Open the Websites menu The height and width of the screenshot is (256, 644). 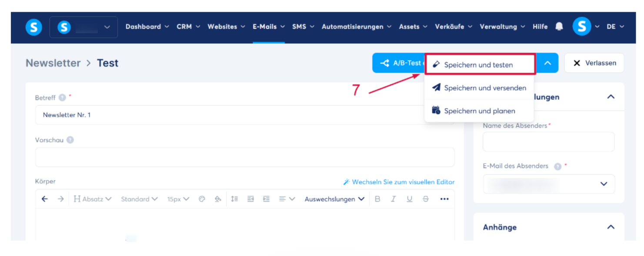pyautogui.click(x=226, y=27)
